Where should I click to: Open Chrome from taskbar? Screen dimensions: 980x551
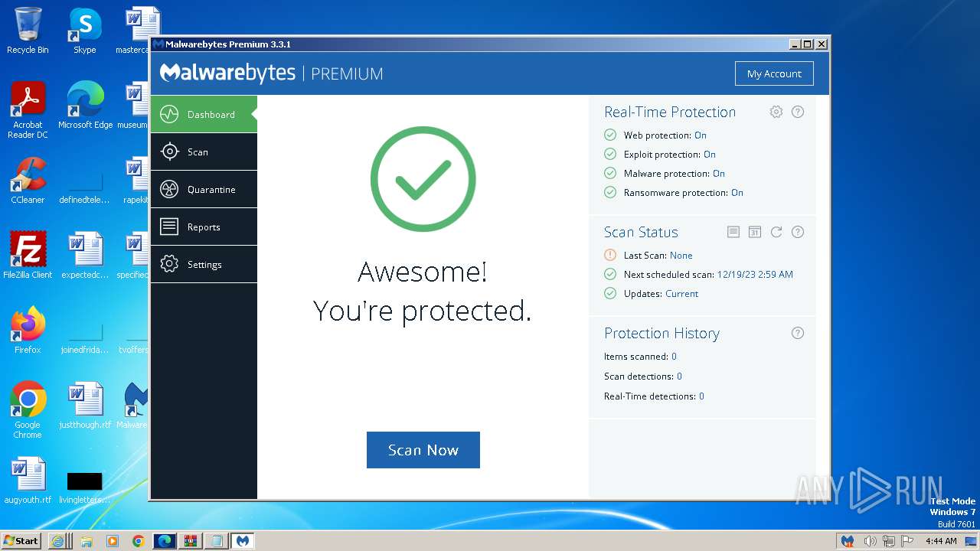point(138,541)
